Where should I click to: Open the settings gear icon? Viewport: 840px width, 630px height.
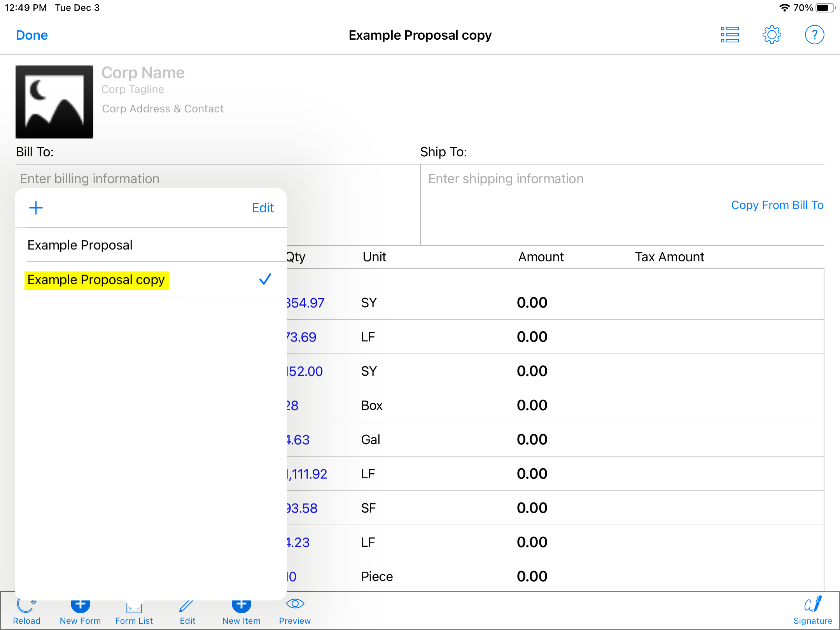pos(772,35)
